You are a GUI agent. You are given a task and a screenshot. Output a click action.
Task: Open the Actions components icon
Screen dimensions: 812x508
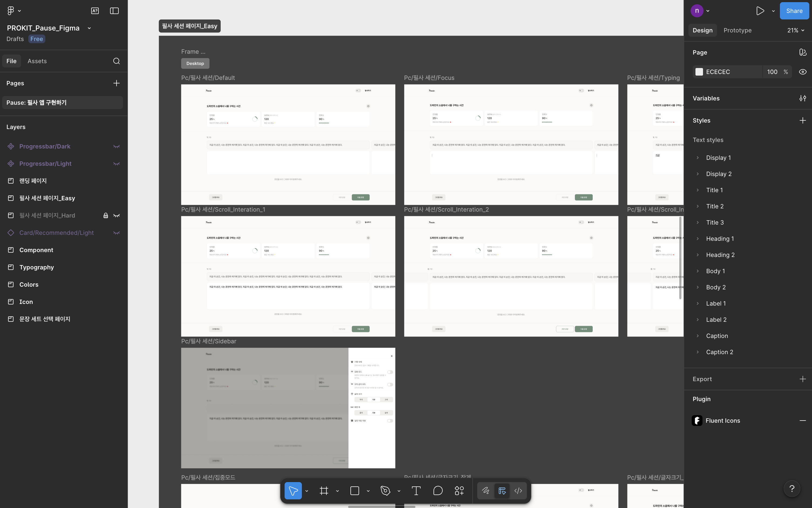tap(459, 491)
